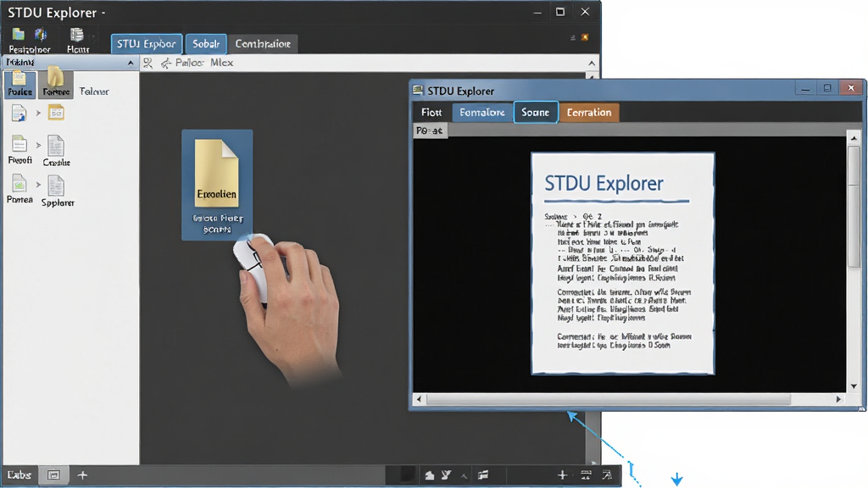Click the Palloo: Mlex label in the path bar
868x488 pixels.
click(204, 63)
